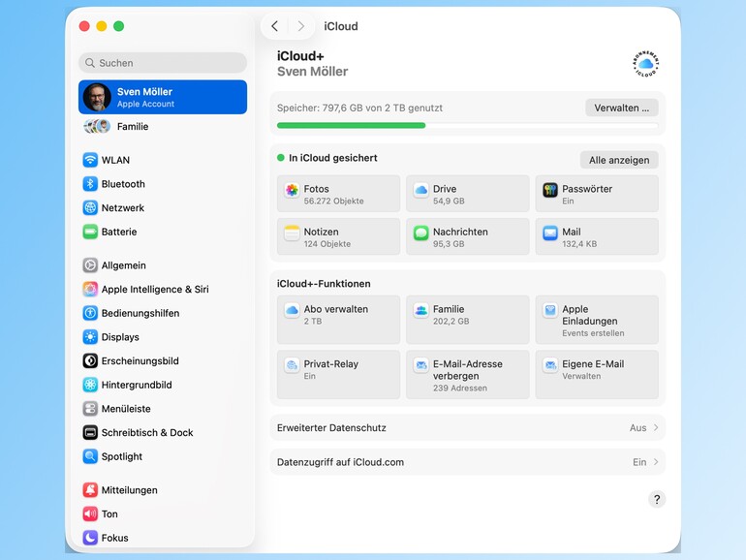Click the "iCloud+-Funktionen" heading
The image size is (746, 560).
tap(324, 284)
